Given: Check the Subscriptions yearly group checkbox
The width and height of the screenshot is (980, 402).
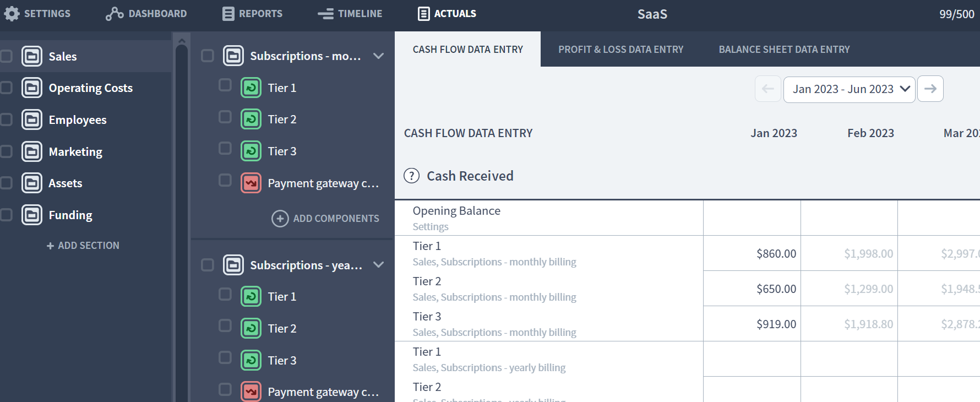Looking at the screenshot, I should [208, 265].
